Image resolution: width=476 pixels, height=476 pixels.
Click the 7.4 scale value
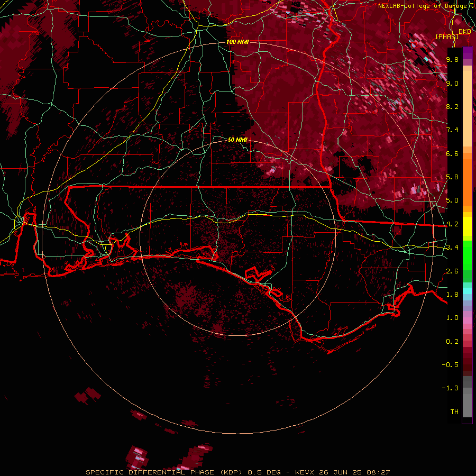(452, 130)
